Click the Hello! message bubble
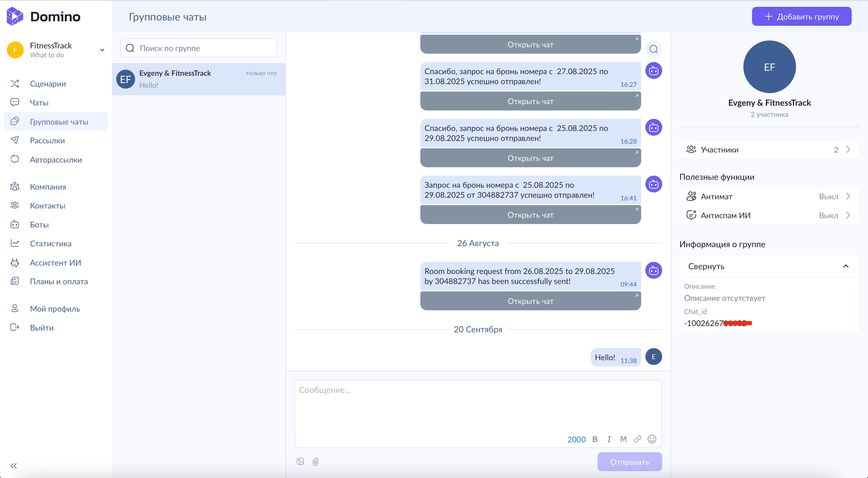The width and height of the screenshot is (868, 478). click(615, 357)
